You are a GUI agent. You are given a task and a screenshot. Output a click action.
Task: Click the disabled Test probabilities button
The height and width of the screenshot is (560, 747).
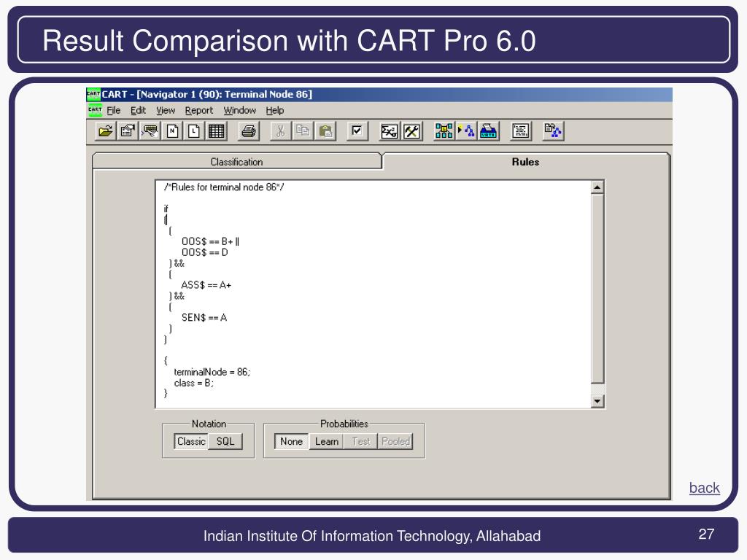pos(361,441)
